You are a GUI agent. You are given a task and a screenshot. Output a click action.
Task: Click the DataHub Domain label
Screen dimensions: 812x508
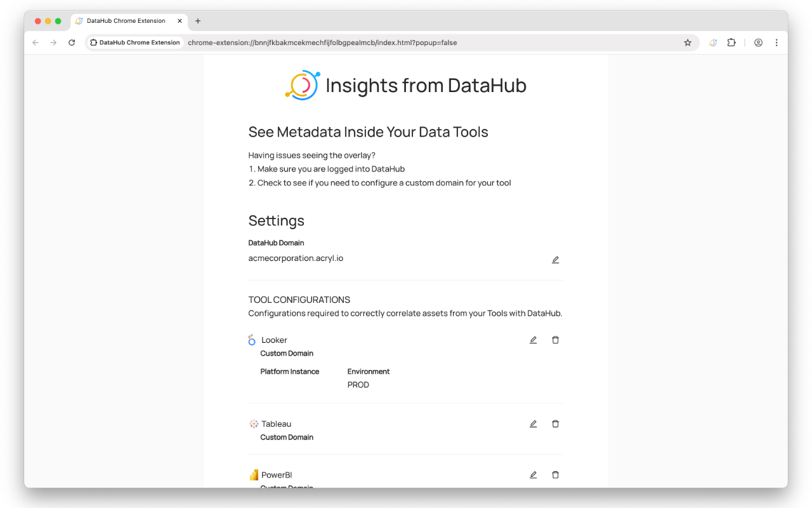tap(276, 243)
